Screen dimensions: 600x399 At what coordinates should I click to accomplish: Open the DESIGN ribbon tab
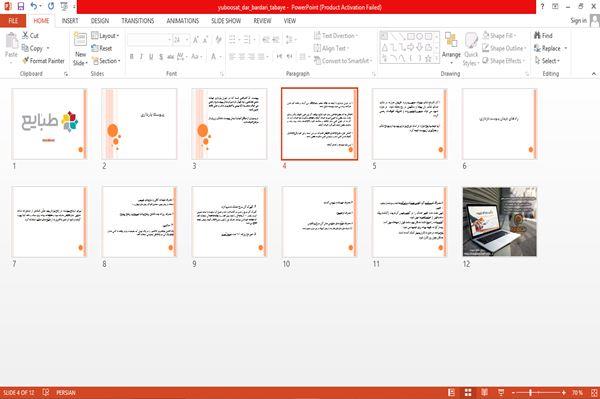pos(99,21)
